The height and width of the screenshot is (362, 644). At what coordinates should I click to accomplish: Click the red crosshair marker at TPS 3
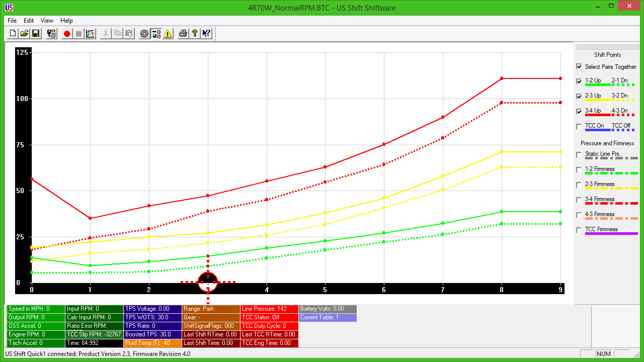208,282
